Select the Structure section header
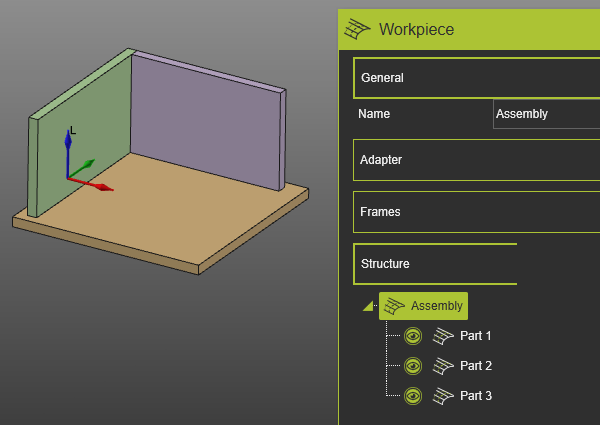The width and height of the screenshot is (600, 425). (435, 265)
